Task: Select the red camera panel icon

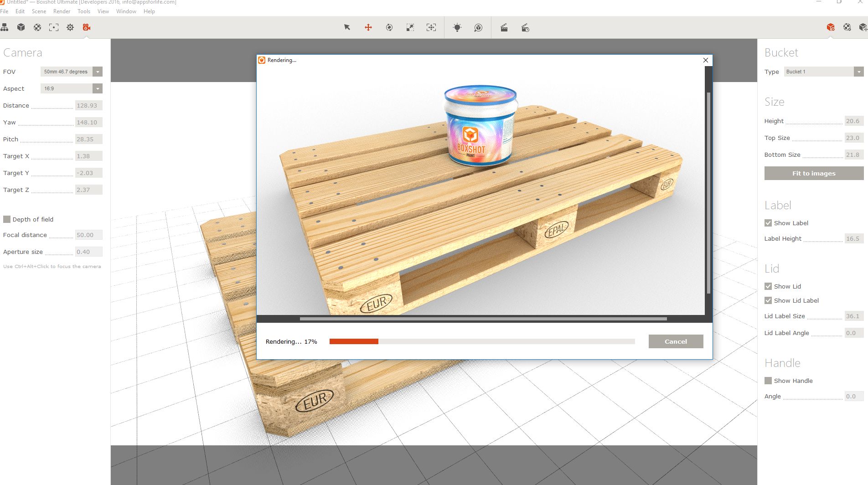Action: coord(87,27)
